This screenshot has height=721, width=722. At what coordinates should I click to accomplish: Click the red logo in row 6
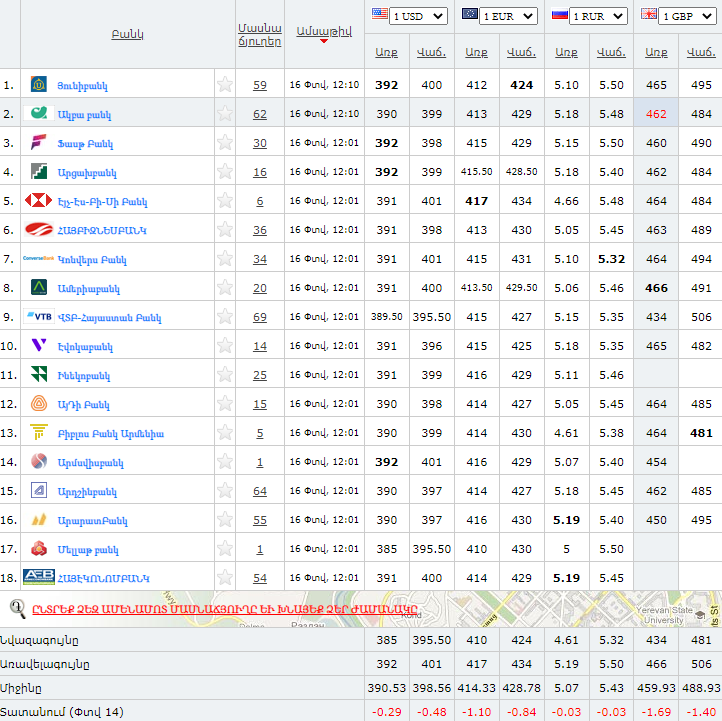click(x=39, y=229)
